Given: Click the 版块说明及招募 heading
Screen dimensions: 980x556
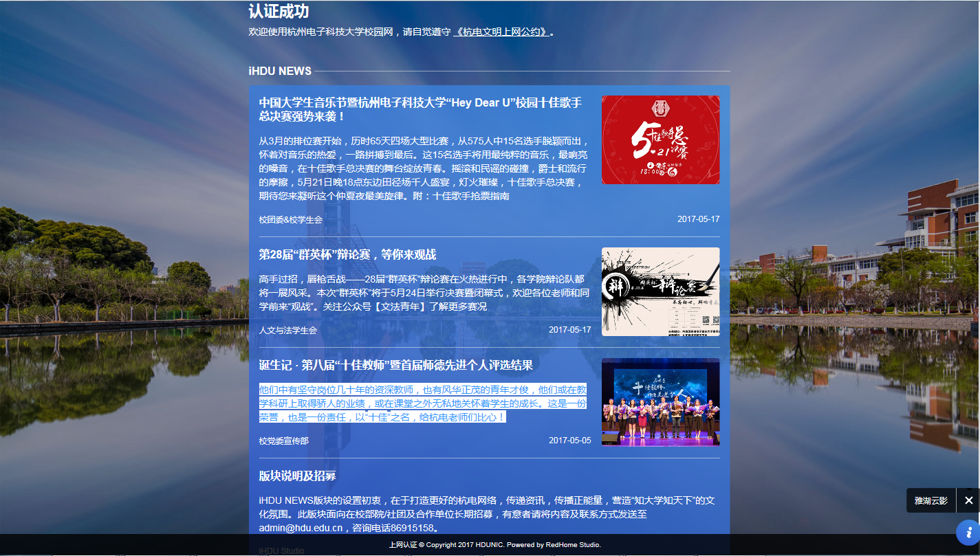Looking at the screenshot, I should click(x=297, y=476).
